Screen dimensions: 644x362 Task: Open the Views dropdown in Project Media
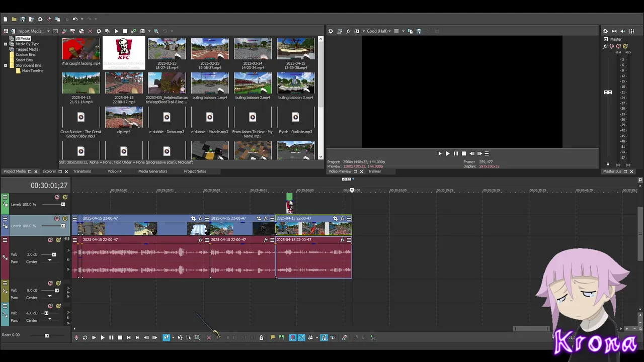pos(149,31)
